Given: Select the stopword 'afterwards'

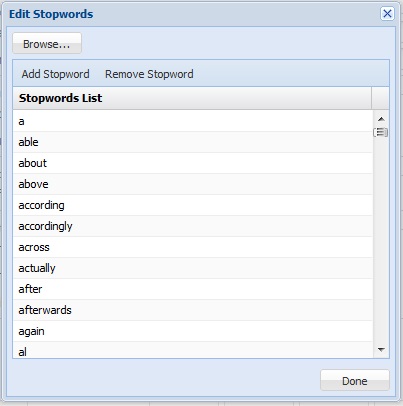Looking at the screenshot, I should 193,310.
